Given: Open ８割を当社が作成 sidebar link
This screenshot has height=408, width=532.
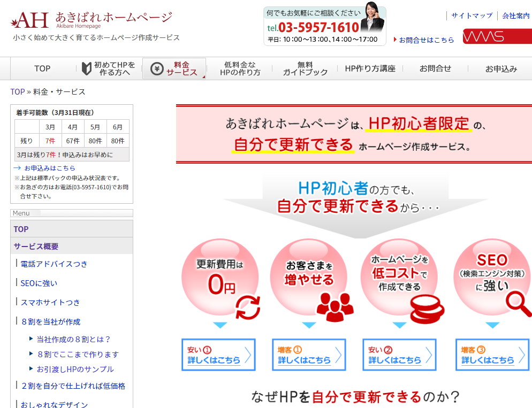Looking at the screenshot, I should (x=50, y=321).
